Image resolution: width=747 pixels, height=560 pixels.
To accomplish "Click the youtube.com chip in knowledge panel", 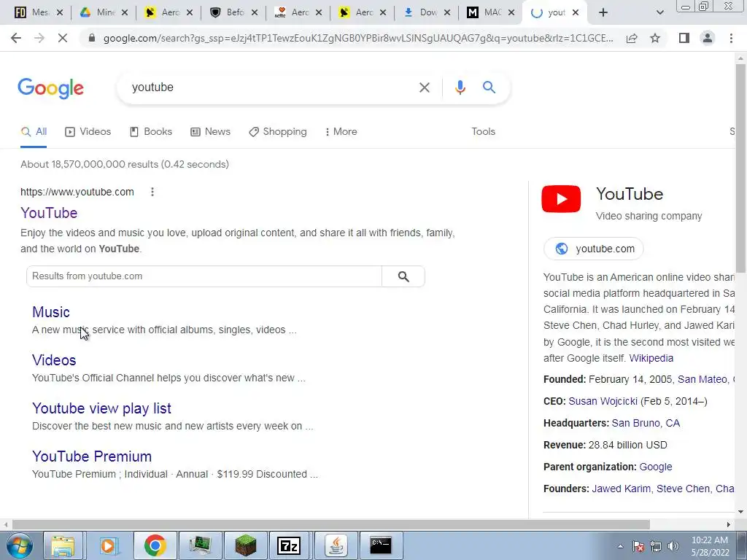I will 594,249.
